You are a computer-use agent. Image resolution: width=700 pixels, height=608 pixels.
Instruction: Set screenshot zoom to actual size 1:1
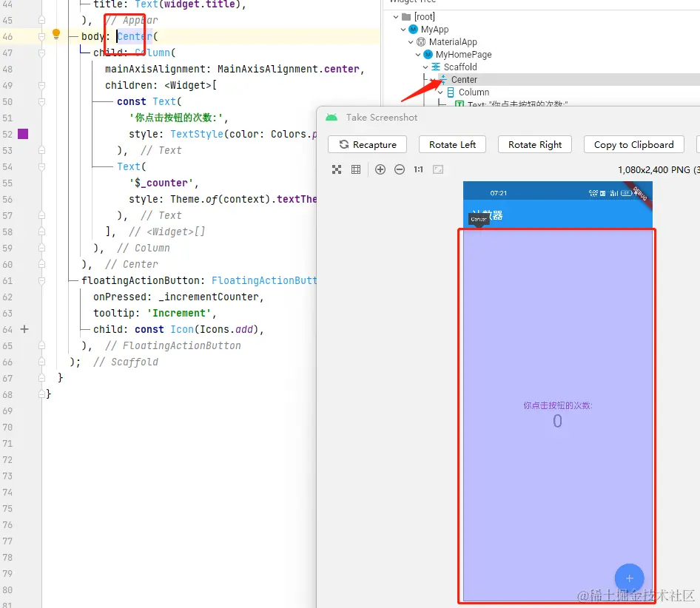pyautogui.click(x=418, y=169)
